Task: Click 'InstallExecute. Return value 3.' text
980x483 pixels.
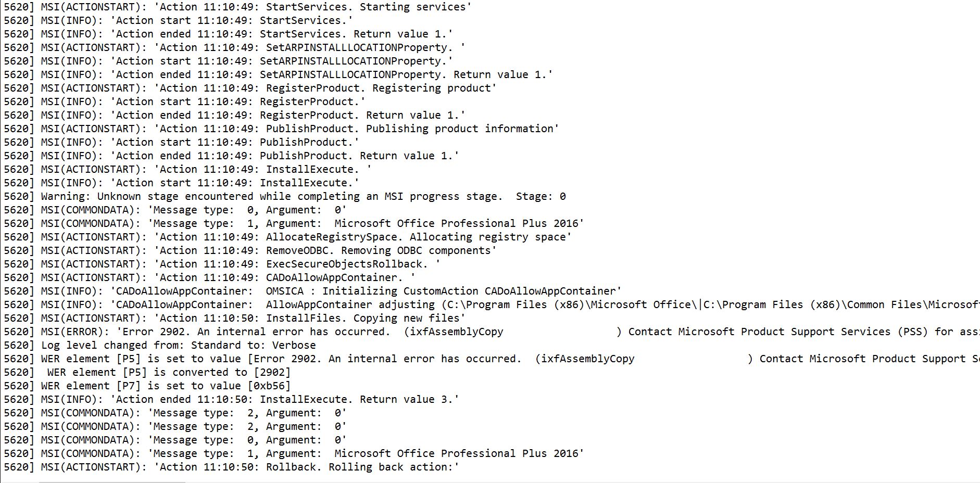Action: 356,400
